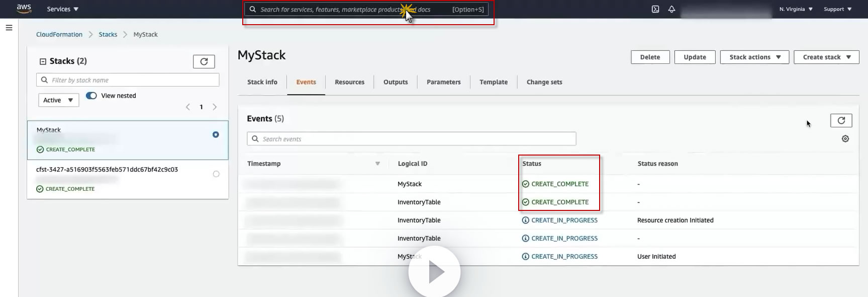Viewport: 868px width, 297px height.
Task: Refresh the Events table
Action: pos(841,120)
